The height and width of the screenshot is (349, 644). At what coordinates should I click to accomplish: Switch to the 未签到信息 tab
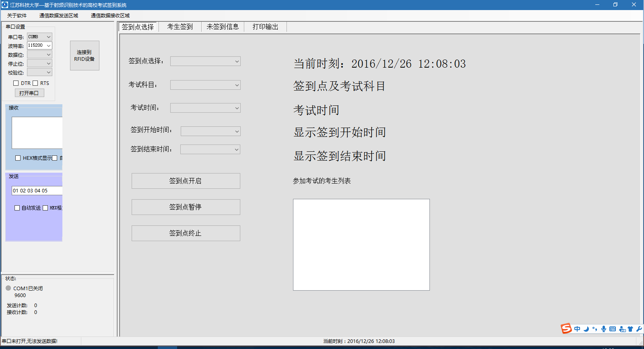tap(223, 27)
